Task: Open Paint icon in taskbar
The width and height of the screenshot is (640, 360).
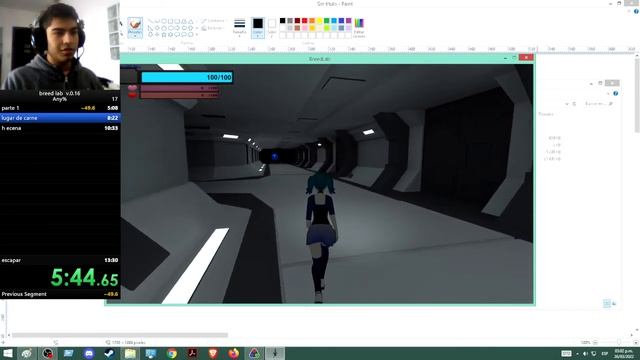Action: [27, 353]
